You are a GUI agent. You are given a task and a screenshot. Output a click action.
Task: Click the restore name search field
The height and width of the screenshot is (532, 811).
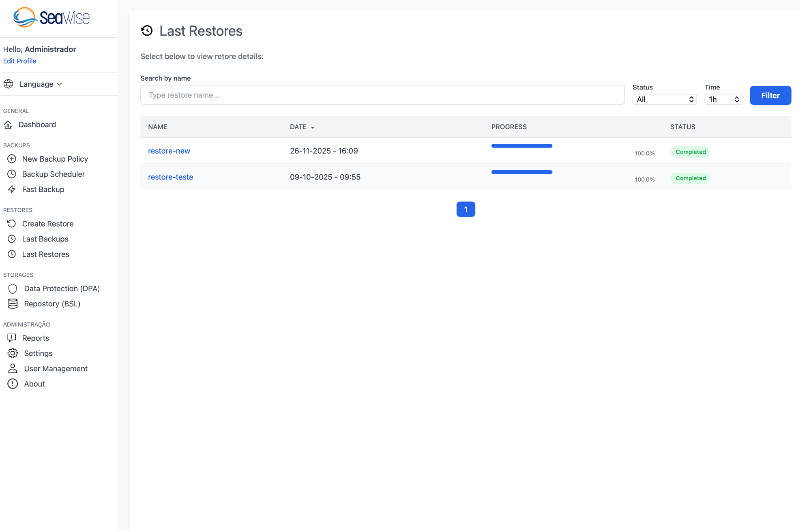(x=382, y=95)
